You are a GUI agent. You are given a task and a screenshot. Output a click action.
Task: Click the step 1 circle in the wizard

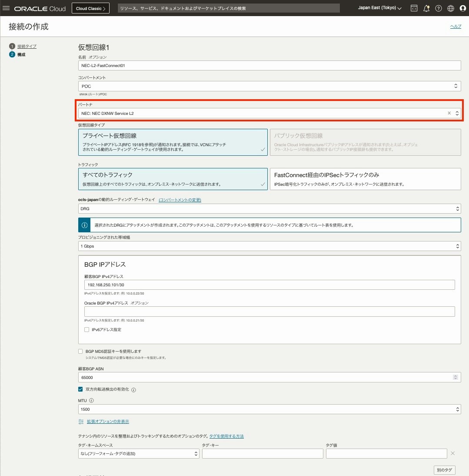(x=12, y=46)
